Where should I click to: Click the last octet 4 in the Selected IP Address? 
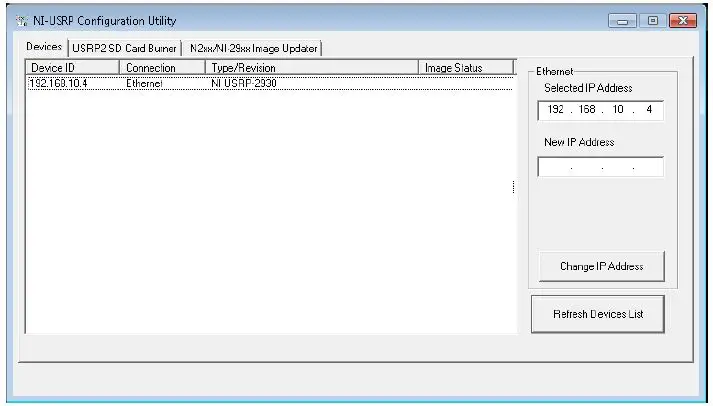tap(649, 110)
